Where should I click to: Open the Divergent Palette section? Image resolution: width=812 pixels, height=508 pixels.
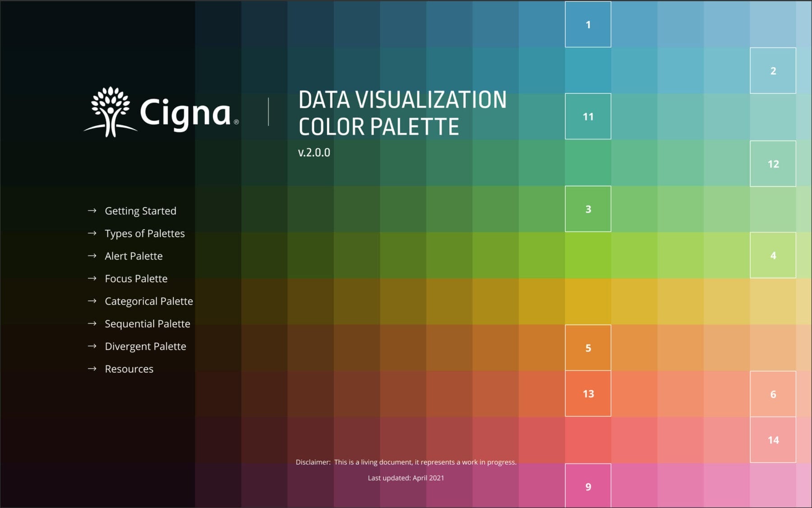[145, 346]
